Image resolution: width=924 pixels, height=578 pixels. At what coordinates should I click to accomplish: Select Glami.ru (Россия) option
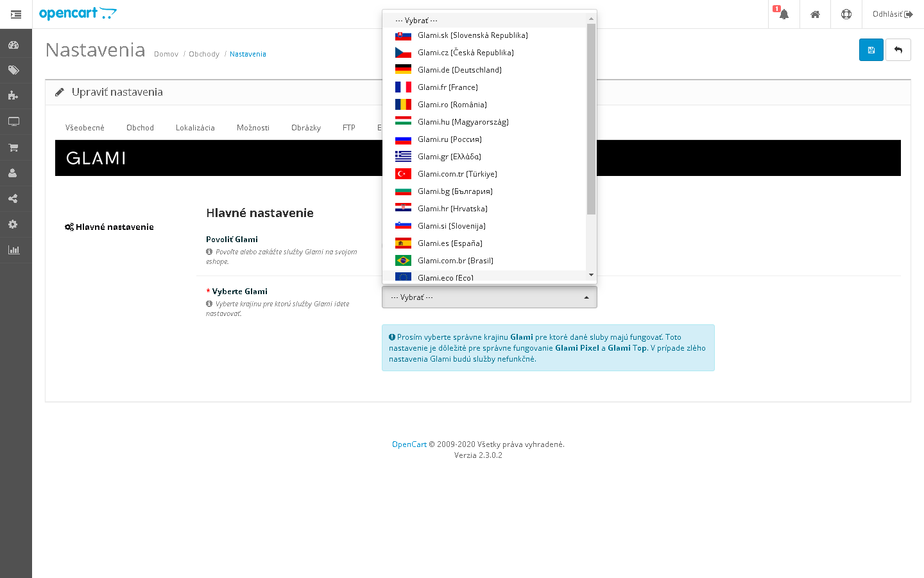click(x=484, y=139)
